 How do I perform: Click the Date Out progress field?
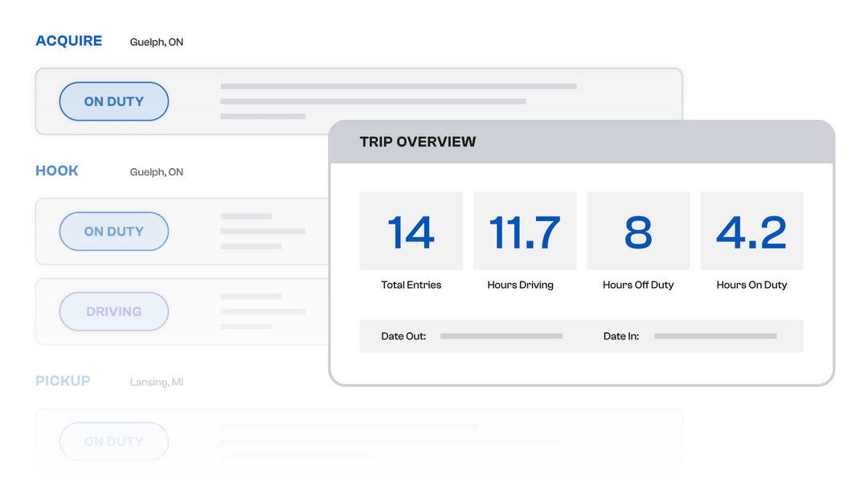pyautogui.click(x=502, y=336)
